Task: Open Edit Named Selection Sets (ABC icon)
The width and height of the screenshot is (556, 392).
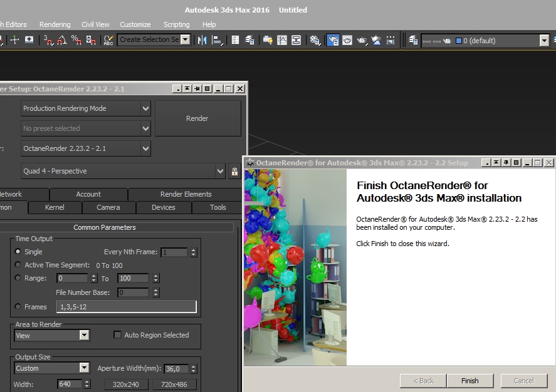Action: 108,40
